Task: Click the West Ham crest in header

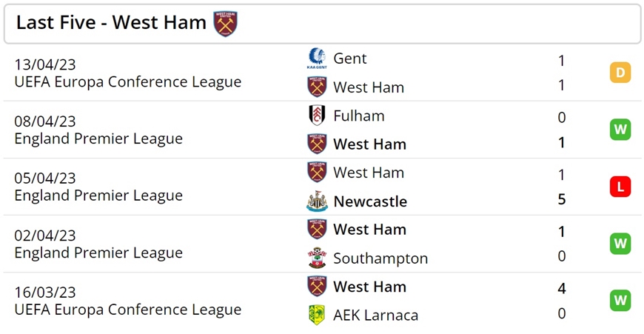Action: click(x=225, y=24)
